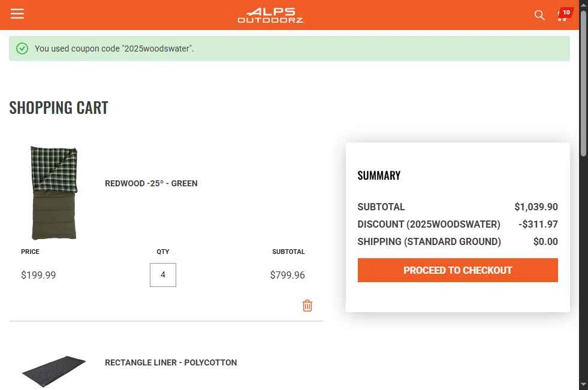This screenshot has width=588, height=390.
Task: Click the QTY column label
Action: tap(163, 252)
